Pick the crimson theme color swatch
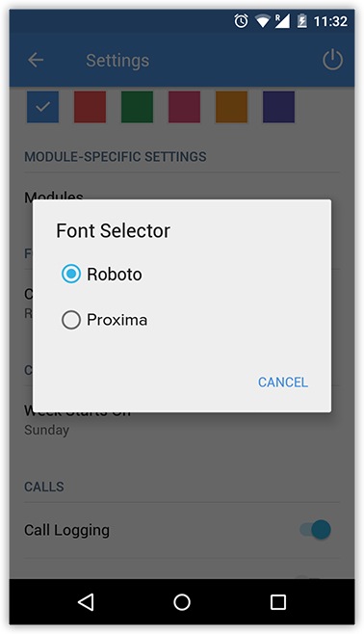 (x=184, y=107)
